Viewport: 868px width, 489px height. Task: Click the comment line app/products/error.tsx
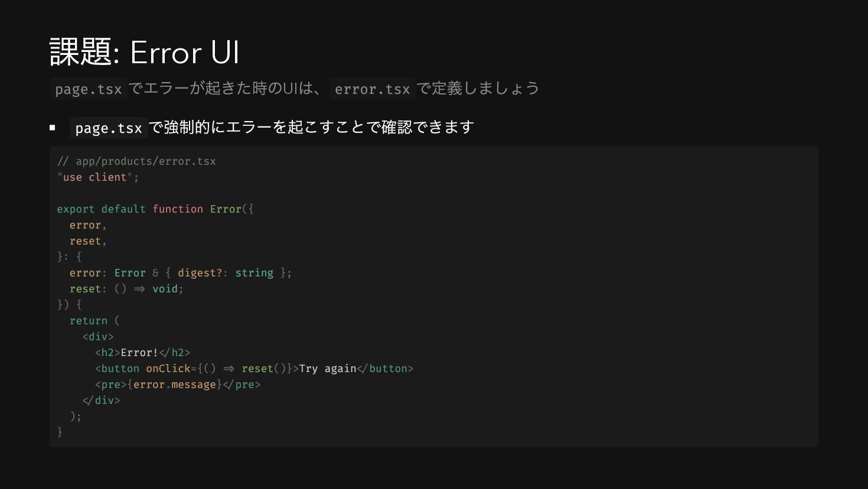tap(136, 161)
